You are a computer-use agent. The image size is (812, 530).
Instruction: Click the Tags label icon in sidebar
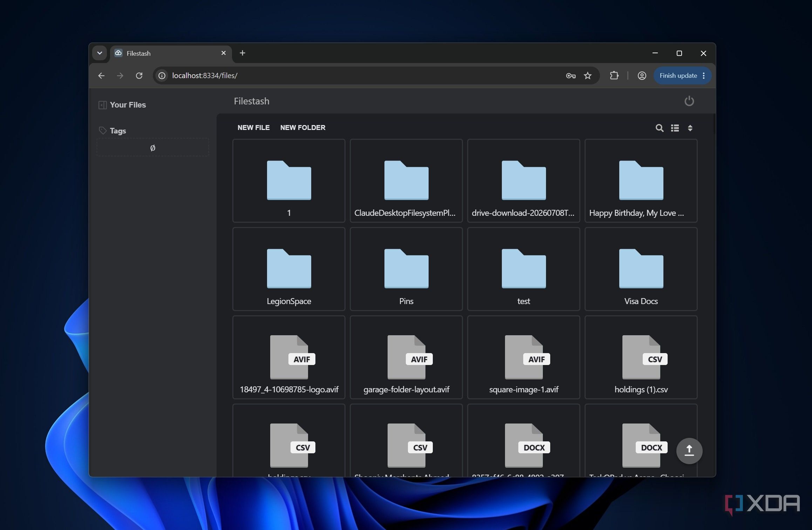click(x=102, y=131)
